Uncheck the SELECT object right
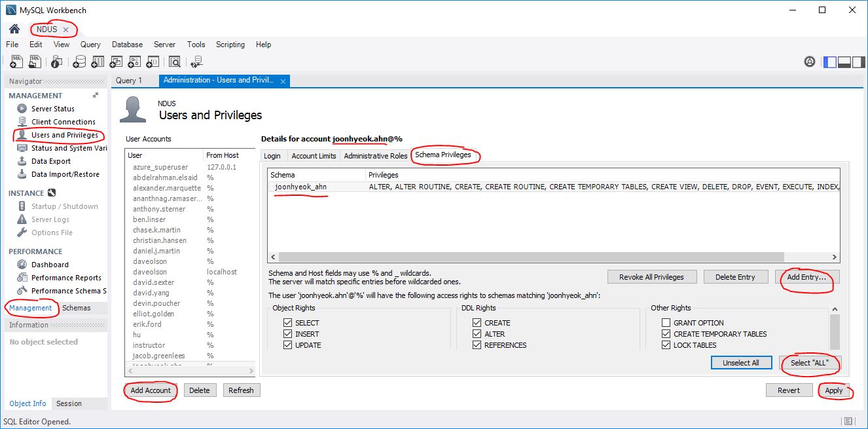The width and height of the screenshot is (868, 429). [x=287, y=323]
